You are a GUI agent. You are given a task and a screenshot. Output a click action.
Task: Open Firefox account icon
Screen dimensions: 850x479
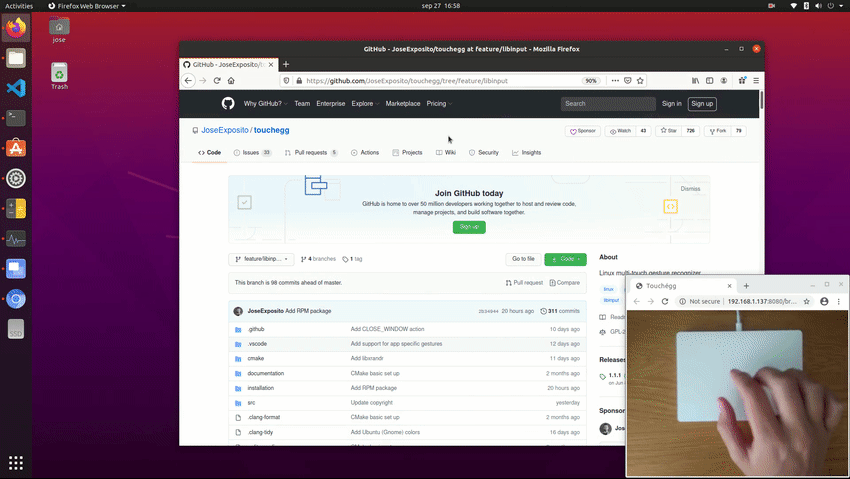tap(724, 81)
